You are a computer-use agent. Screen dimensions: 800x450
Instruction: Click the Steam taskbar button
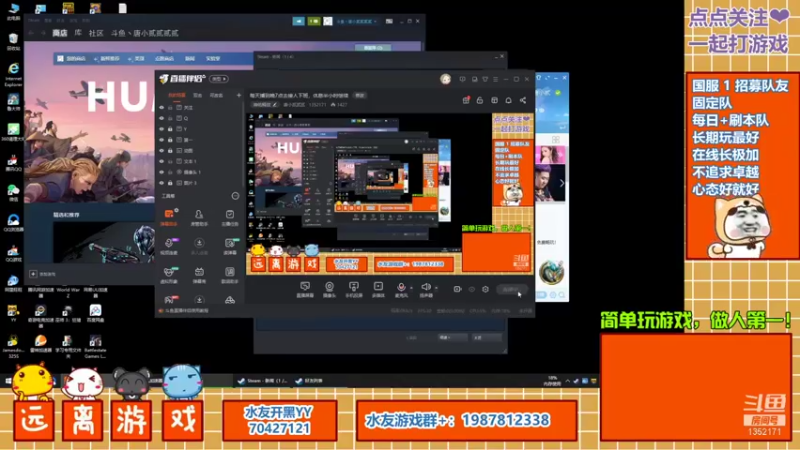coord(263,381)
